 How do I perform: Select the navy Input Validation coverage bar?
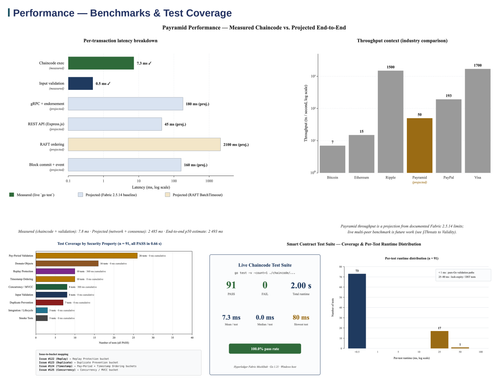click(52, 295)
